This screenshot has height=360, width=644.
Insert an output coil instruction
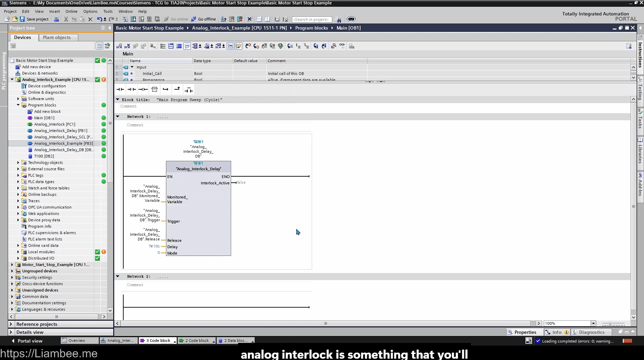click(143, 89)
